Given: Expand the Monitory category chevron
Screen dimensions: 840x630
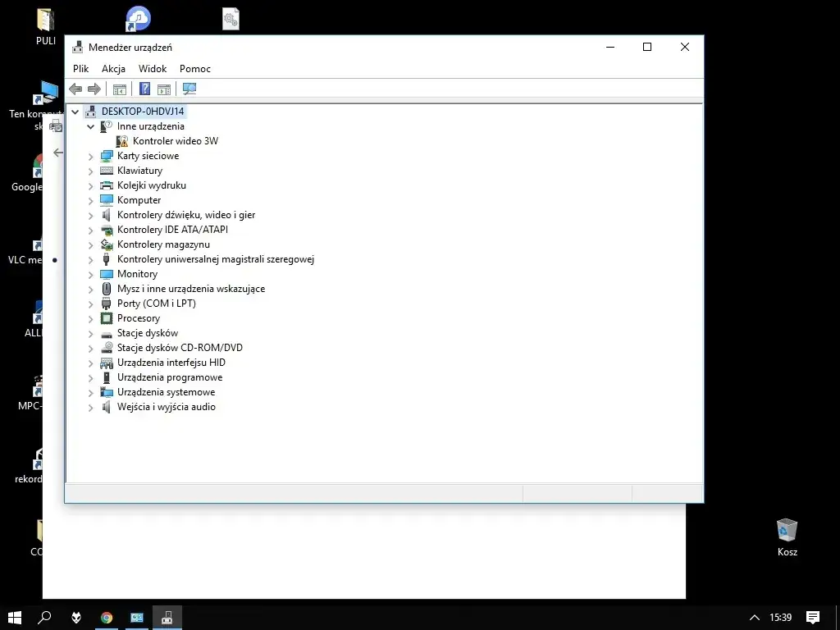Looking at the screenshot, I should point(90,274).
